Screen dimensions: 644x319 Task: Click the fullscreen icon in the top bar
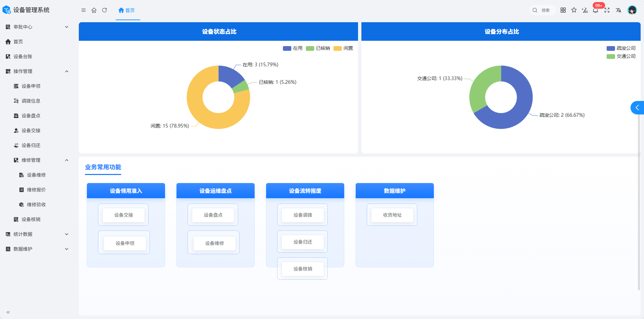tap(607, 10)
